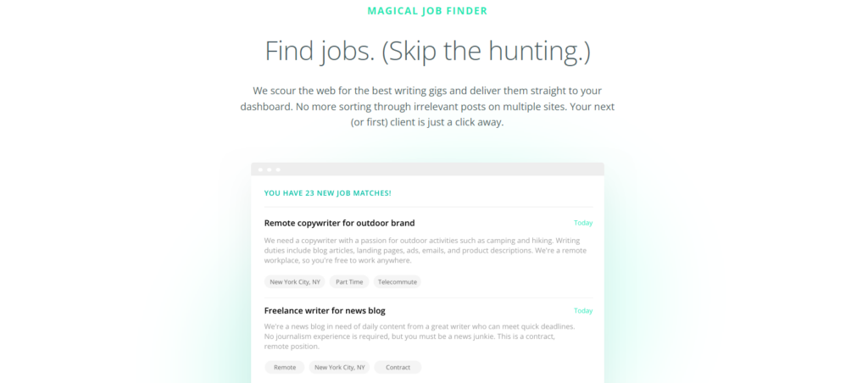The image size is (868, 383).
Task: Click Today date on the news blog listing
Action: click(583, 310)
